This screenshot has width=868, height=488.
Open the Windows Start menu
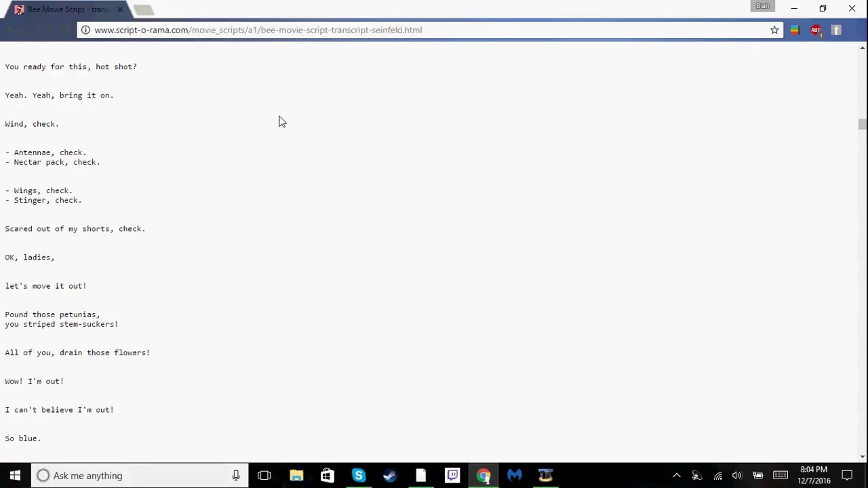pyautogui.click(x=15, y=475)
